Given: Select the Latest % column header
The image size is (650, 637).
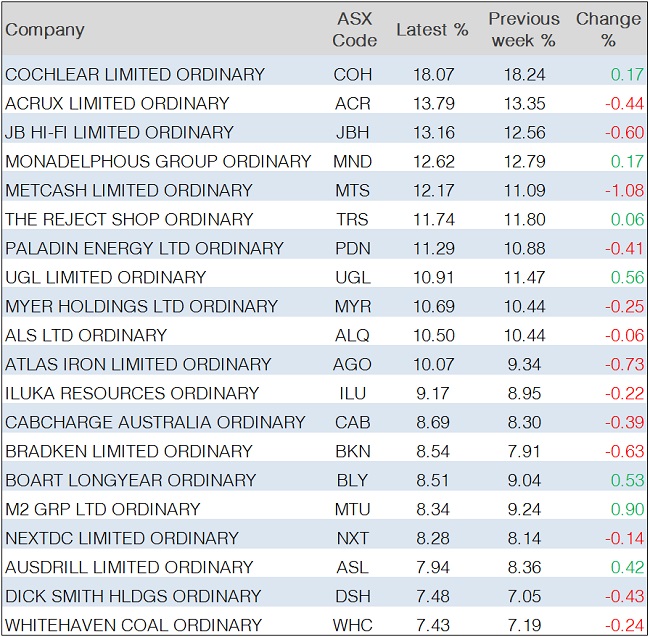Looking at the screenshot, I should click(x=432, y=30).
